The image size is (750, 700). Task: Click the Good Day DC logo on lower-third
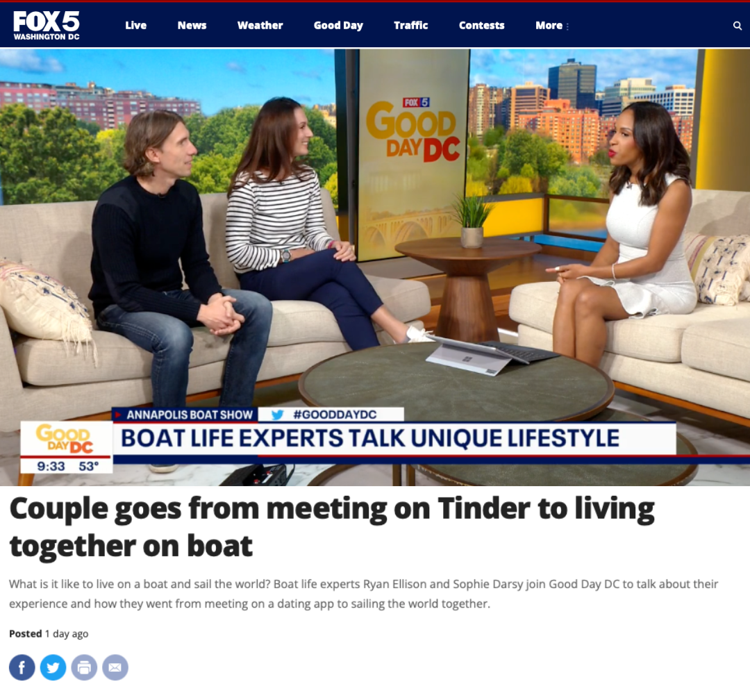[x=65, y=439]
